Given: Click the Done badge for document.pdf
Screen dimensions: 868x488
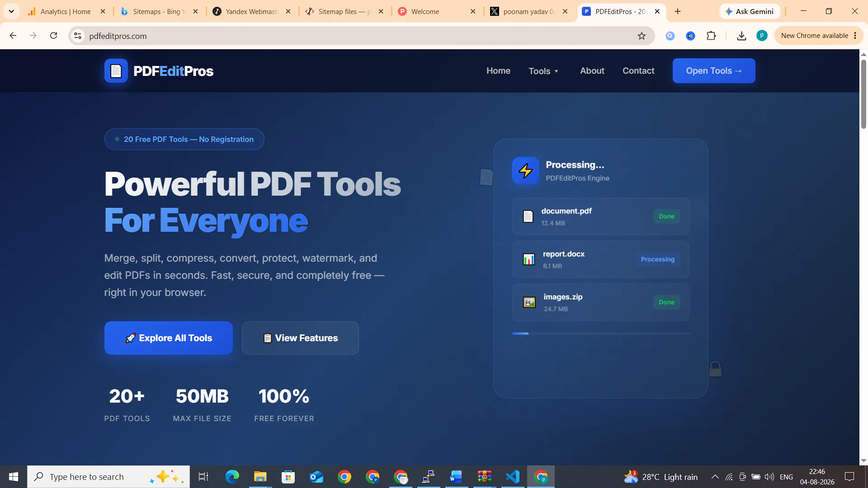Looking at the screenshot, I should 666,216.
